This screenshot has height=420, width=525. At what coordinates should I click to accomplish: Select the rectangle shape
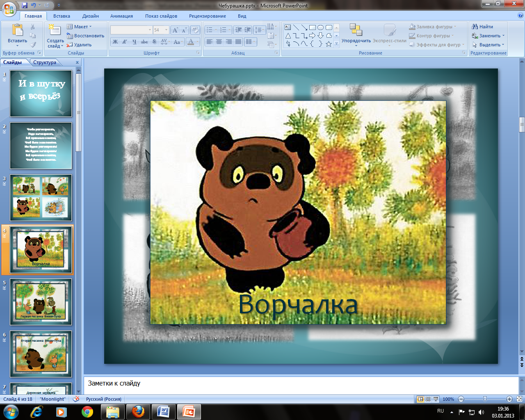(x=313, y=27)
